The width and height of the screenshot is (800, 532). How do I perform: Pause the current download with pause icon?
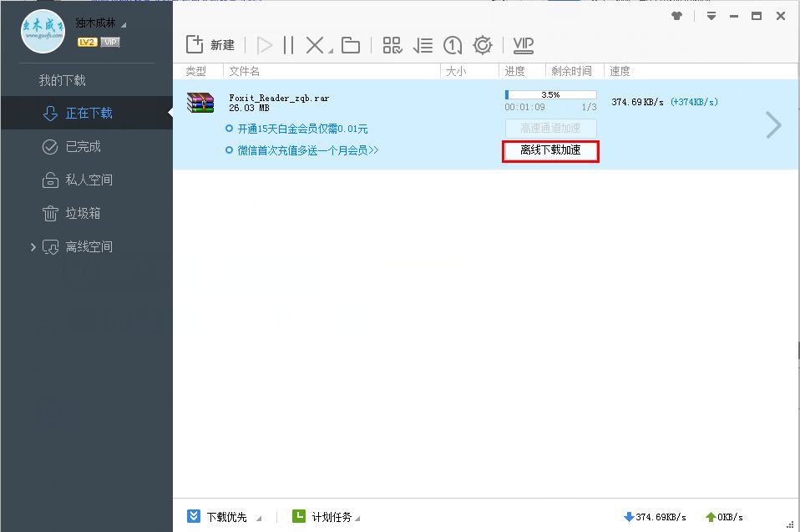287,45
